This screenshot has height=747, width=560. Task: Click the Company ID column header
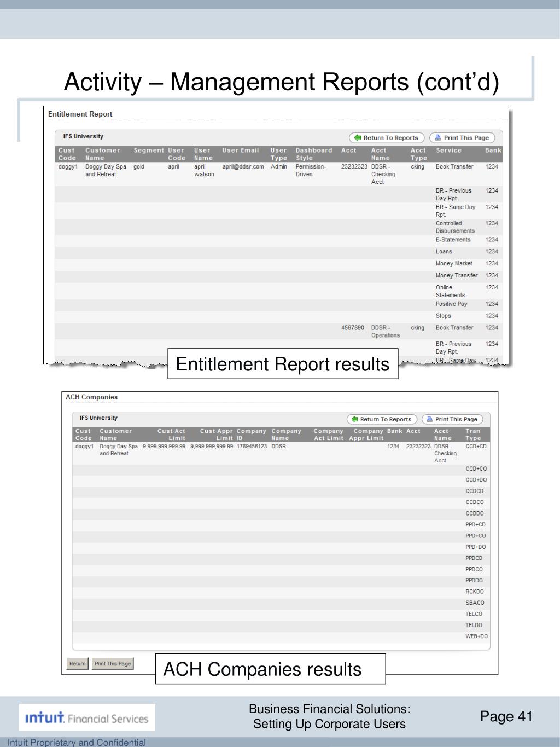(x=251, y=435)
